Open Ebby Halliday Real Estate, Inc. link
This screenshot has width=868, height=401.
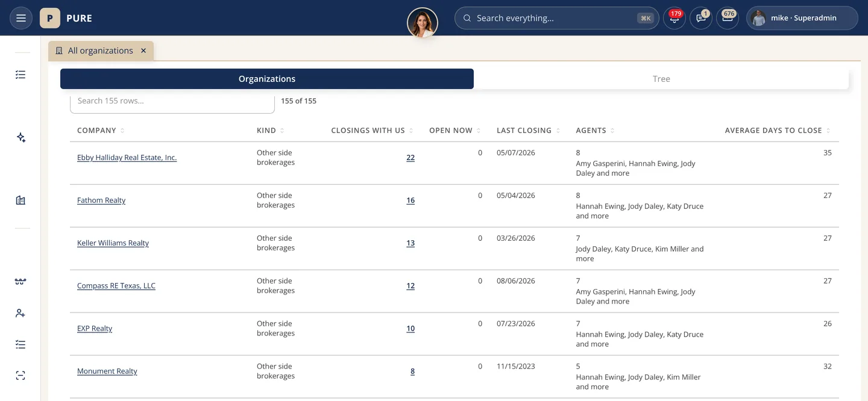(127, 158)
